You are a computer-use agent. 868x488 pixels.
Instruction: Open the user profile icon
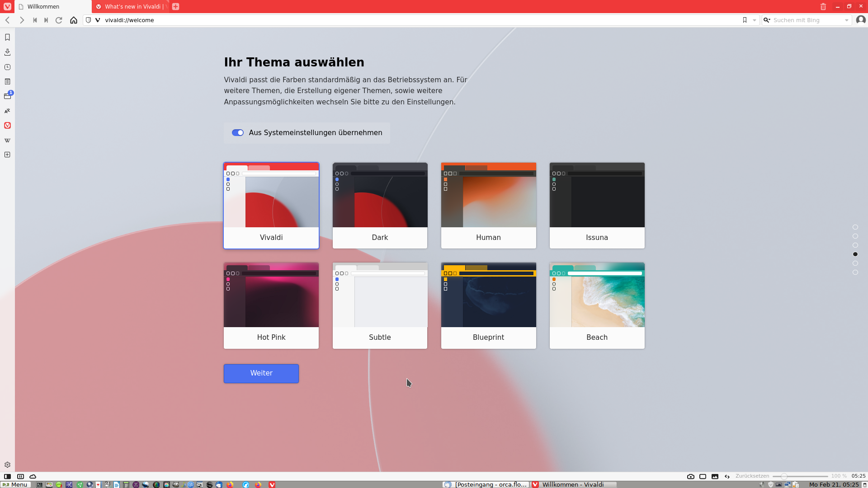(861, 20)
